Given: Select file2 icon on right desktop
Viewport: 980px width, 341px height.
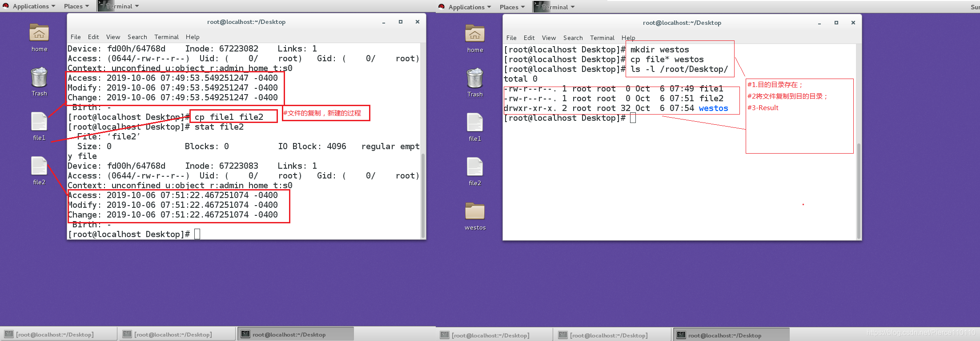Looking at the screenshot, I should [475, 167].
